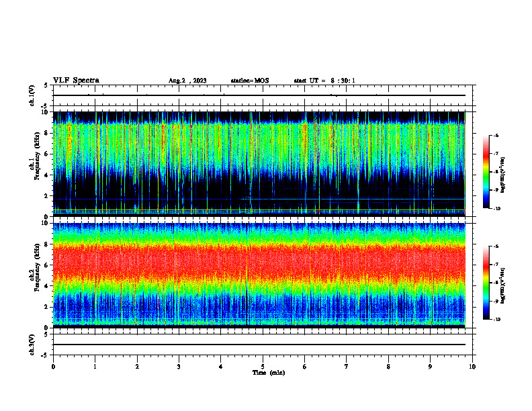
Task: Click the ch.1 'Frequency (kHz)' axis label
Action: [37, 156]
